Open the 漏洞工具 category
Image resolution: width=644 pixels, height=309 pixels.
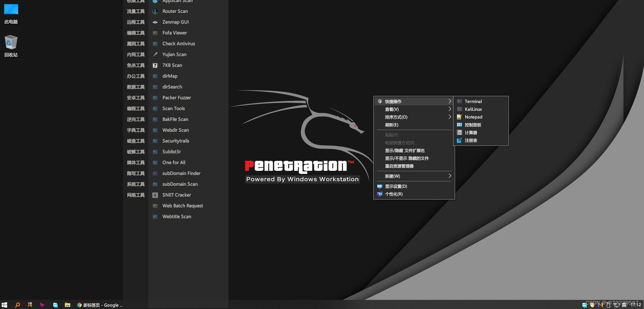click(136, 44)
